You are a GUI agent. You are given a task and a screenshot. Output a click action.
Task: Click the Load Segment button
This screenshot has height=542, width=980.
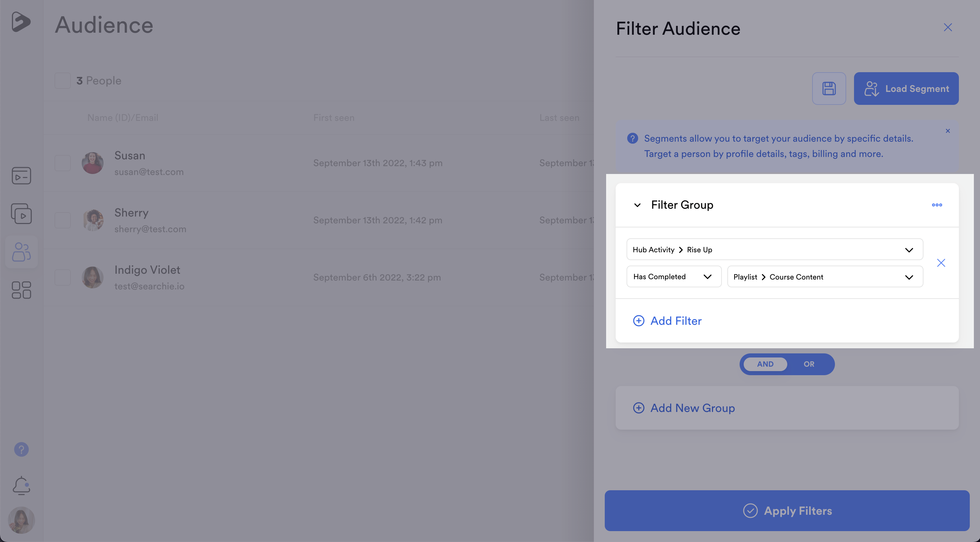(x=906, y=89)
